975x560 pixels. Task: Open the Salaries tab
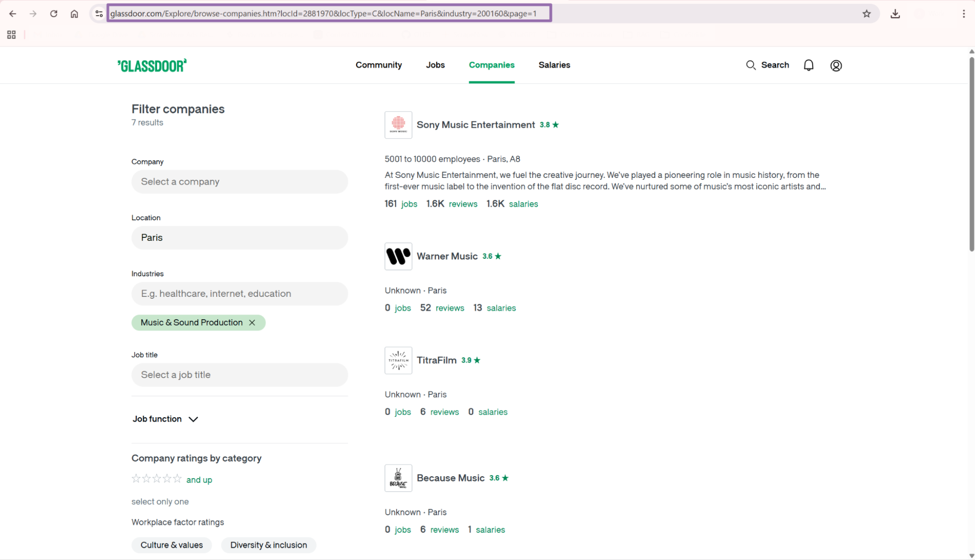(554, 65)
